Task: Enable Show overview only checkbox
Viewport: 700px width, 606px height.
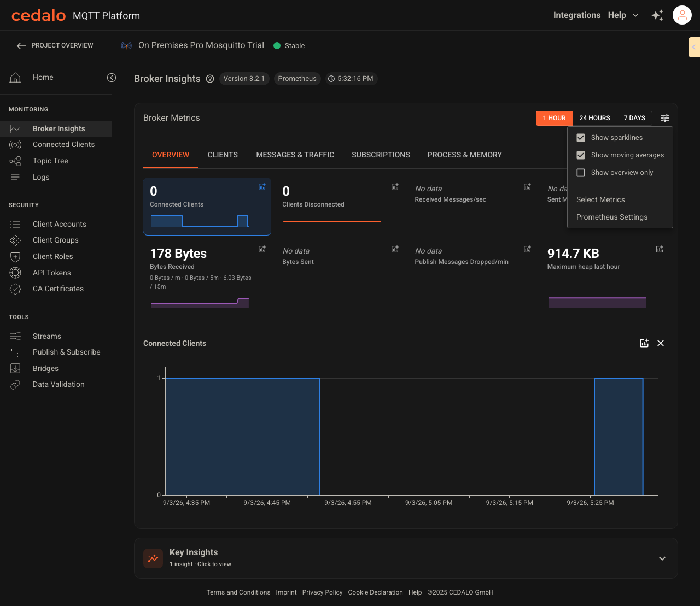Action: point(581,173)
